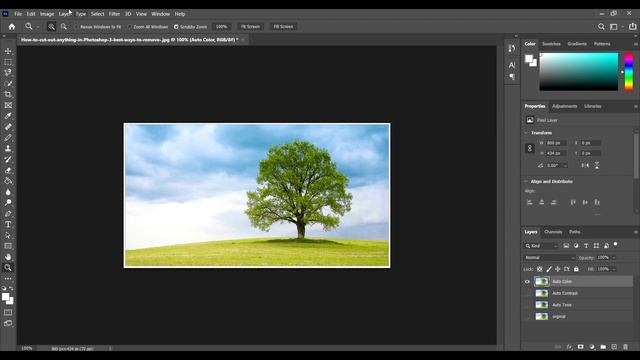Create a new adjustment layer from the Layers footer
The height and width of the screenshot is (360, 640).
(x=592, y=347)
